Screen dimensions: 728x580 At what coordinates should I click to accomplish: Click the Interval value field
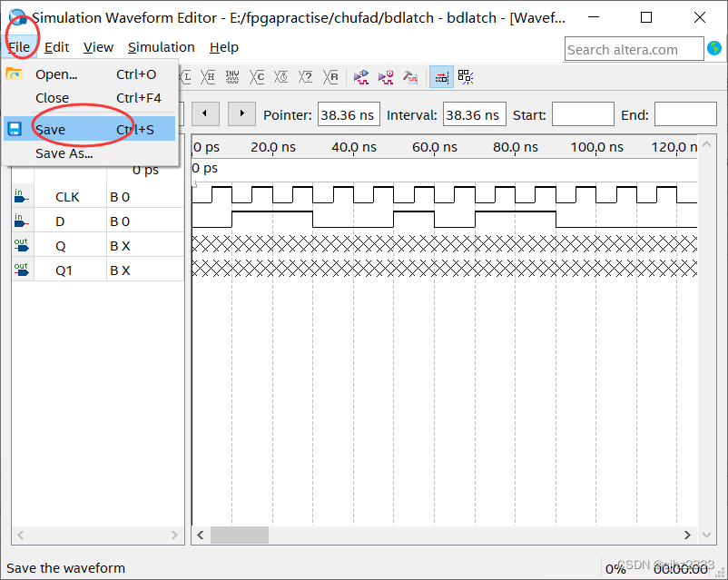click(475, 114)
